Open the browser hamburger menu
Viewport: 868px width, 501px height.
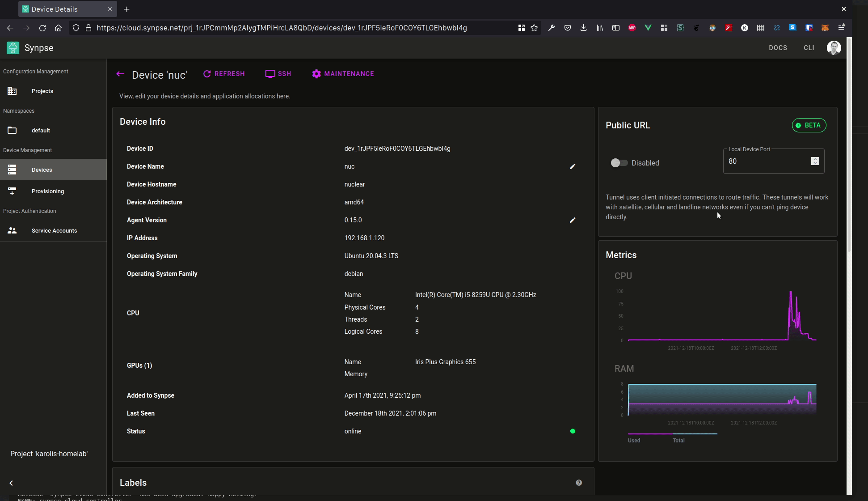842,28
